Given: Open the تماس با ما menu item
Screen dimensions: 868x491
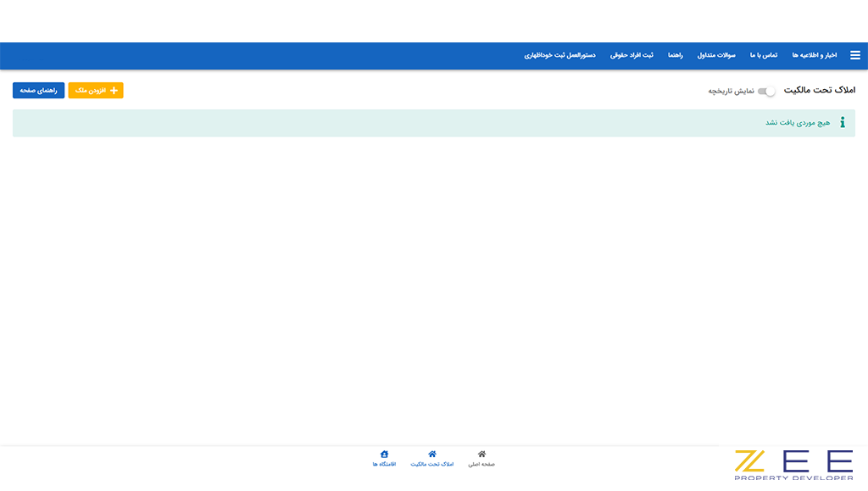Looking at the screenshot, I should pos(763,55).
